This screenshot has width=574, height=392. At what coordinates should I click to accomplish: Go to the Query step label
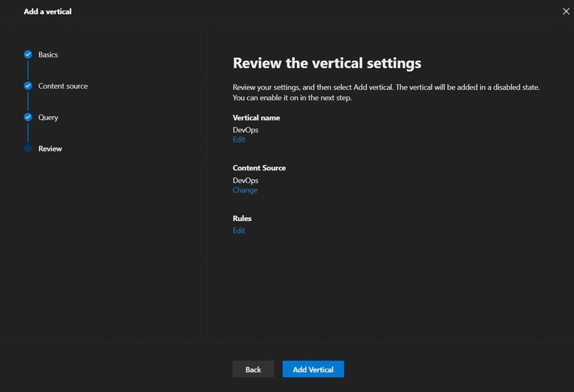[x=48, y=118]
